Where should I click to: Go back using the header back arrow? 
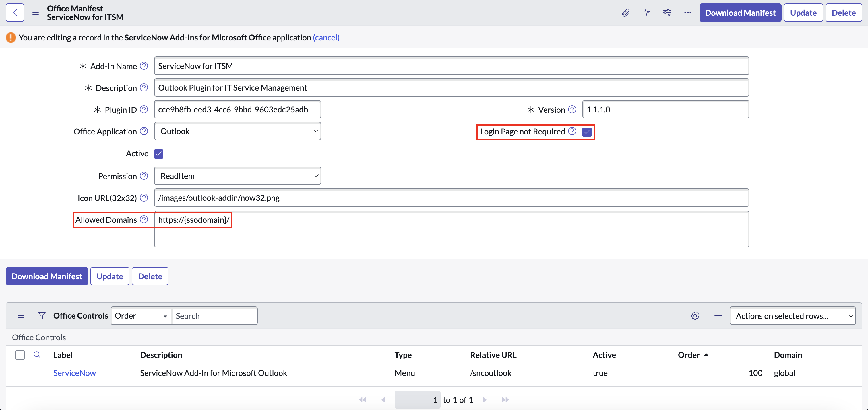point(15,13)
